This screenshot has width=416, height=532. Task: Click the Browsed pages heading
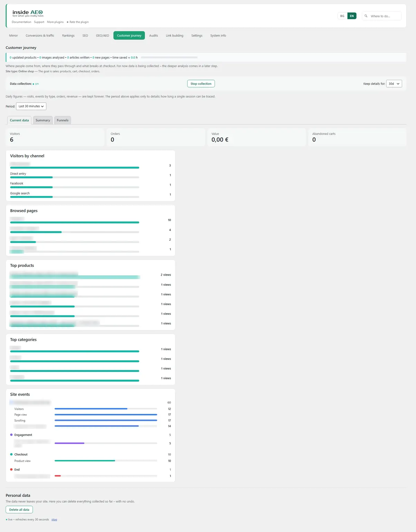[x=24, y=211]
